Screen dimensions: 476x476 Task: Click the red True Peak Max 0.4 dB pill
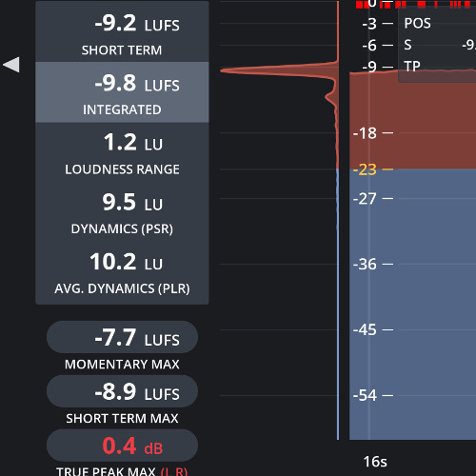coord(122,446)
